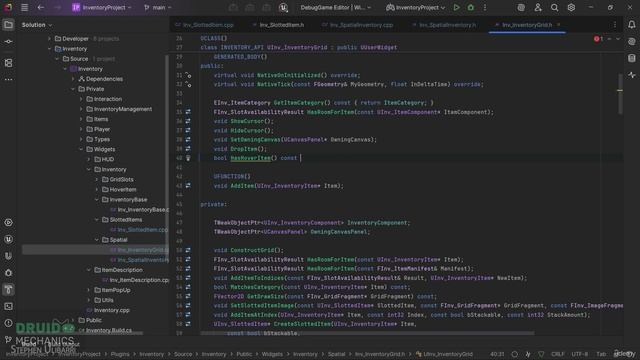Start debugging InventoryProject

coord(471,7)
